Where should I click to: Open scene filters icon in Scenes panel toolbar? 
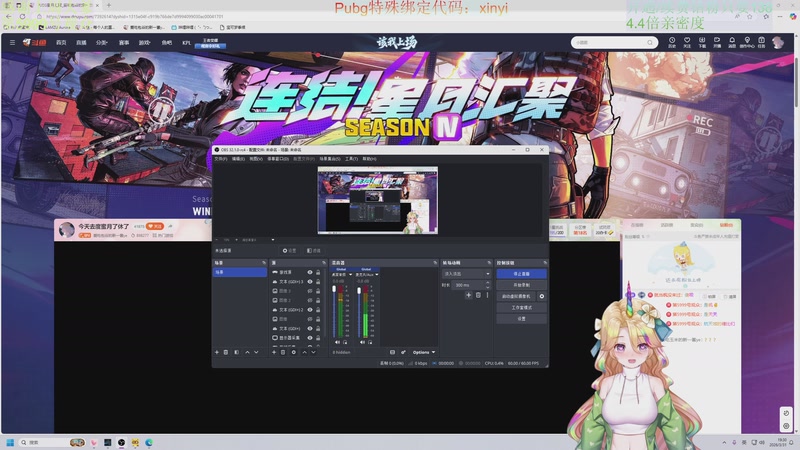[x=236, y=352]
